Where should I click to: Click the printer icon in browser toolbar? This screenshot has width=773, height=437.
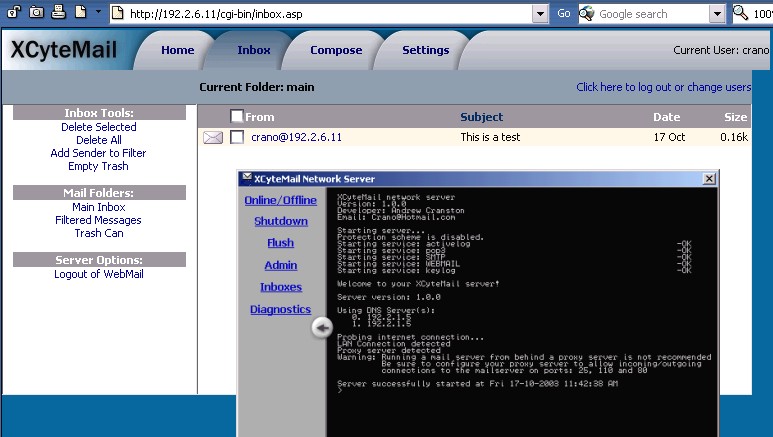(x=58, y=13)
